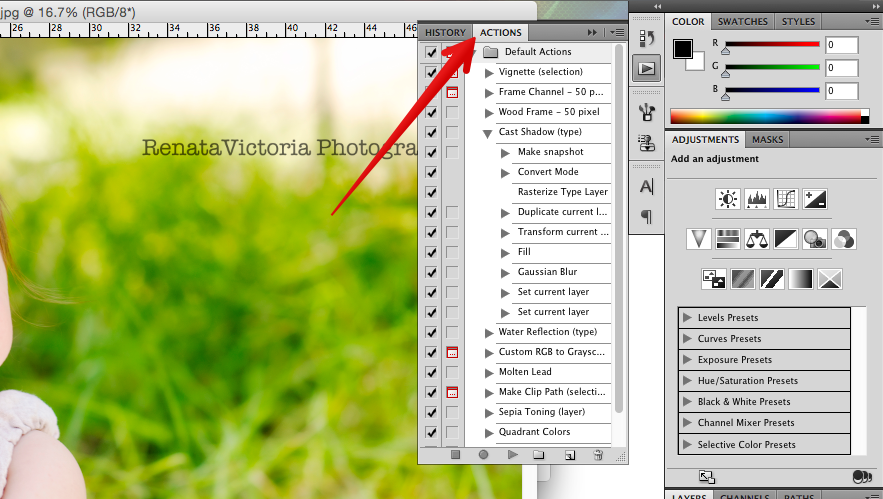Open the Paragraph panel dock icon

(x=646, y=216)
